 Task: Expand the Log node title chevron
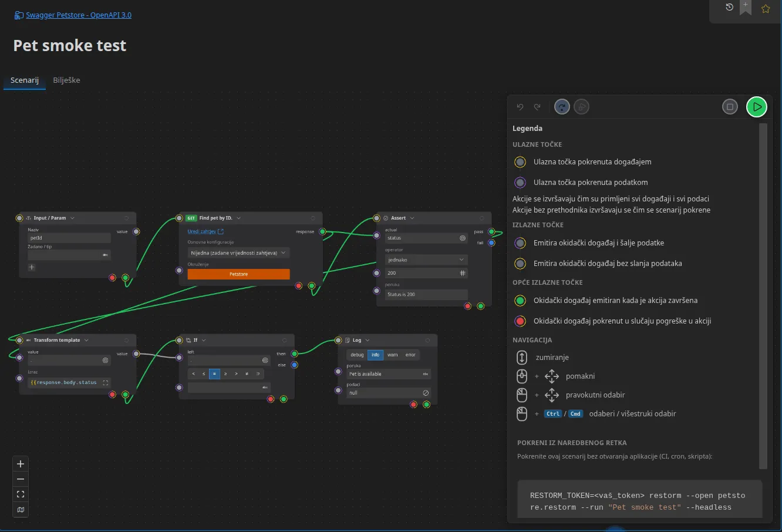point(368,340)
